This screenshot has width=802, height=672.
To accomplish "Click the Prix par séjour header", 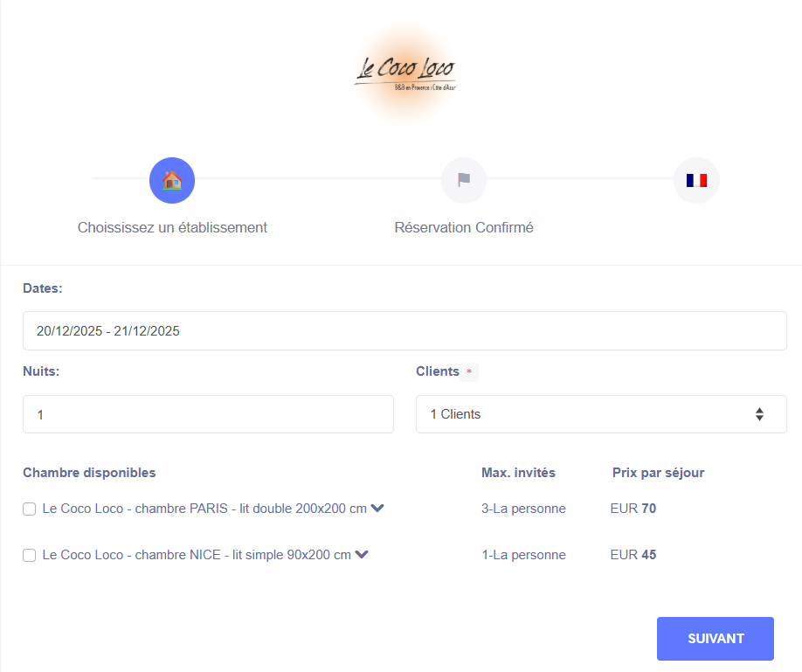I will point(658,473).
